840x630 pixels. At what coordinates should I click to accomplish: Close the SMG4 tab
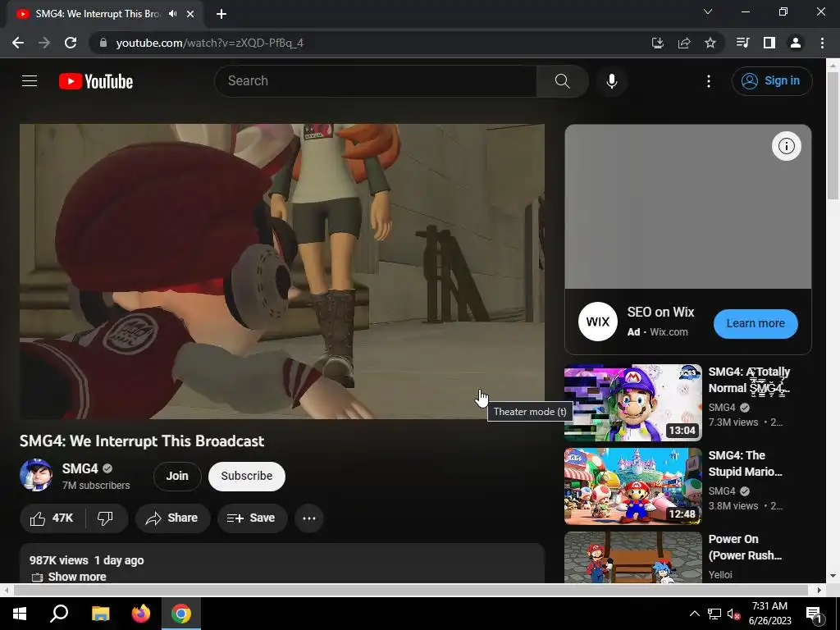tap(190, 14)
